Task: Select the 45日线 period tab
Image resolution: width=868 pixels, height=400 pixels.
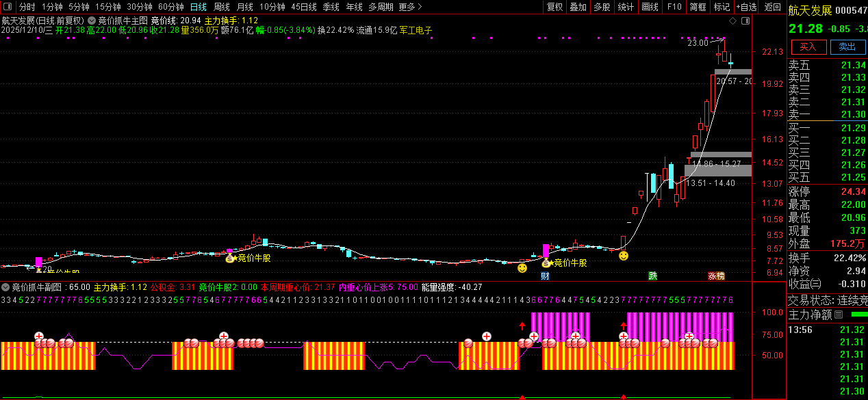Action: [x=303, y=7]
